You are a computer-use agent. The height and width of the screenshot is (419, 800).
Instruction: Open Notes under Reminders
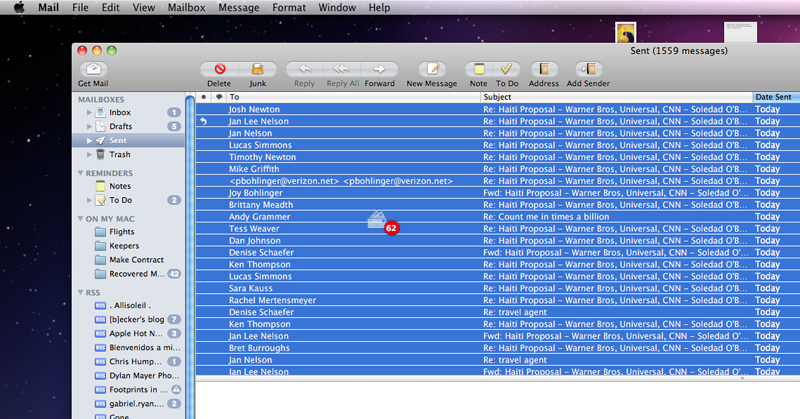coord(120,186)
